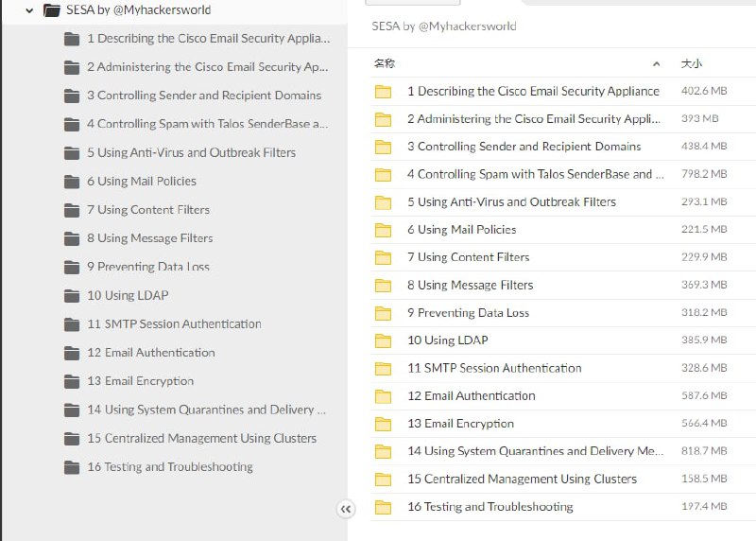Click the 197.4 MB size value

pyautogui.click(x=704, y=506)
